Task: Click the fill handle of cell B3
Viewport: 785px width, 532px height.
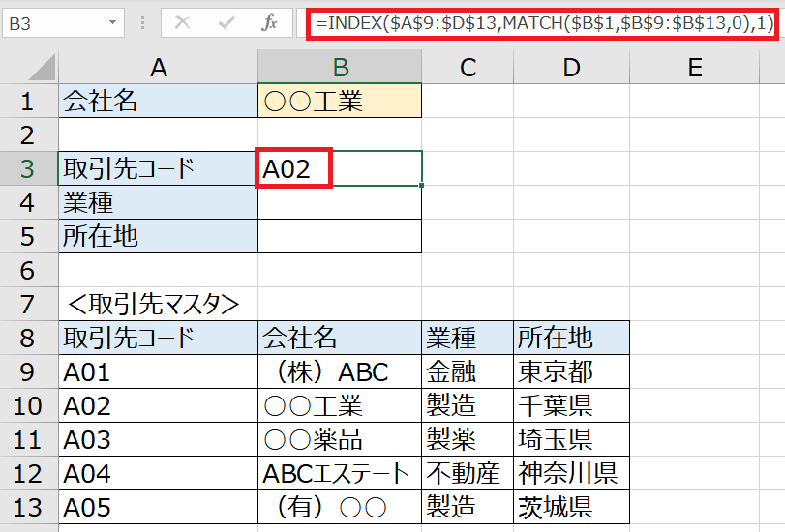Action: tap(421, 185)
